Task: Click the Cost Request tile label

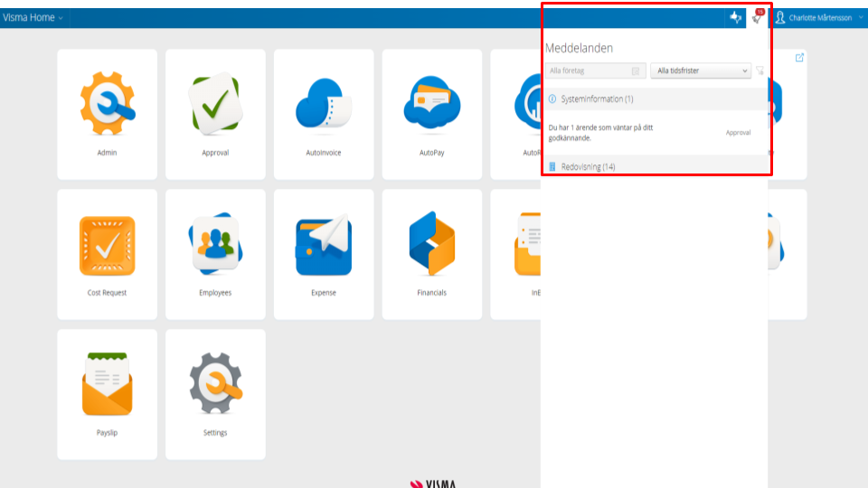Action: (107, 293)
